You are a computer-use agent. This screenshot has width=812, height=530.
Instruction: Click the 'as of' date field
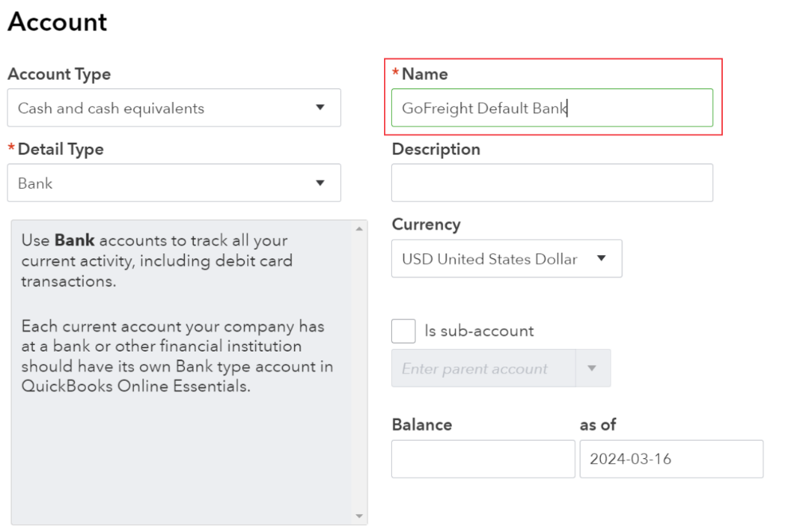point(671,459)
